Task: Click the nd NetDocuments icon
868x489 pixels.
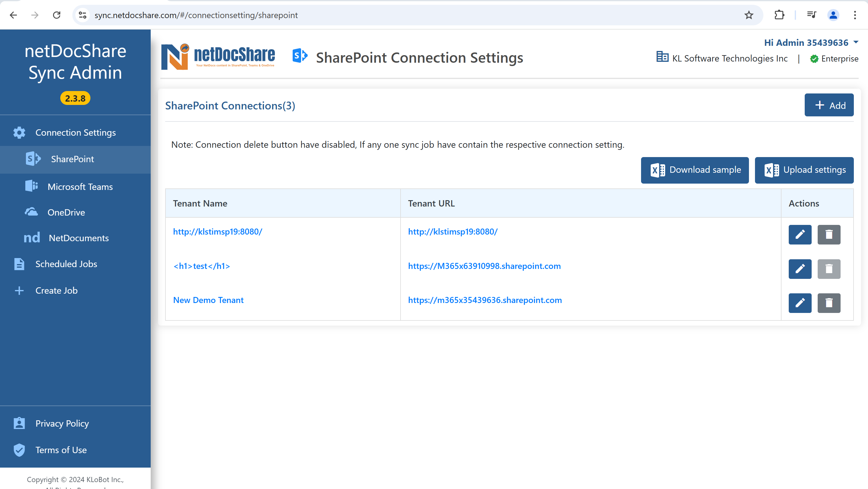Action: coord(32,238)
